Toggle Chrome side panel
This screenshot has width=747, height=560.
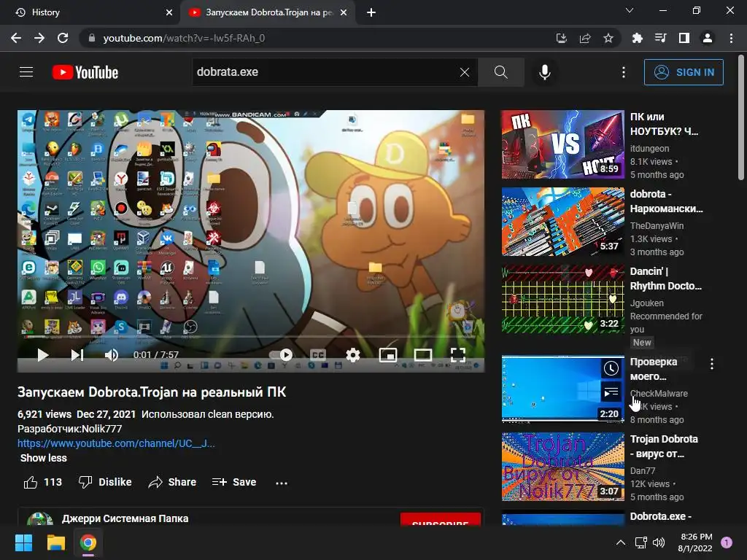pyautogui.click(x=684, y=38)
